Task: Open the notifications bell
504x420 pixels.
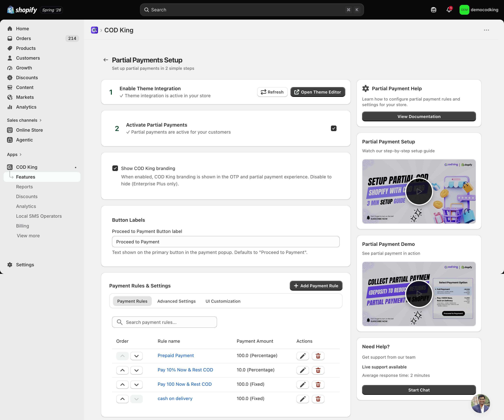Action: tap(449, 10)
